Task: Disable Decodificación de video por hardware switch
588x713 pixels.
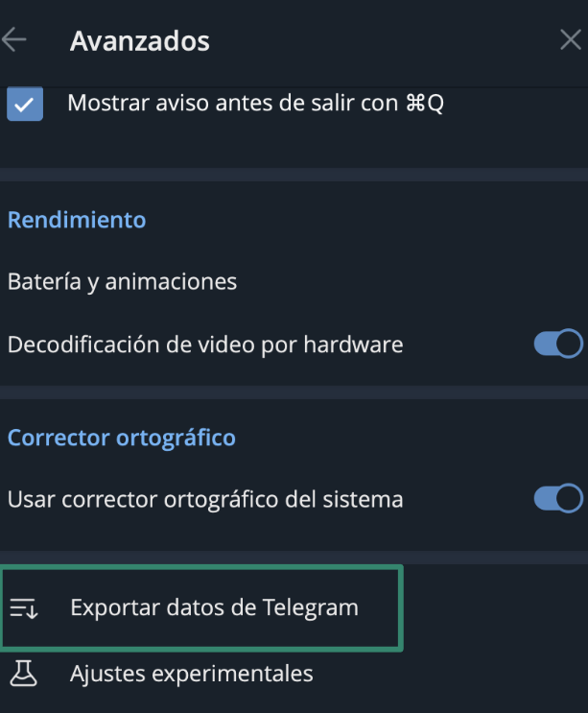Action: click(557, 344)
